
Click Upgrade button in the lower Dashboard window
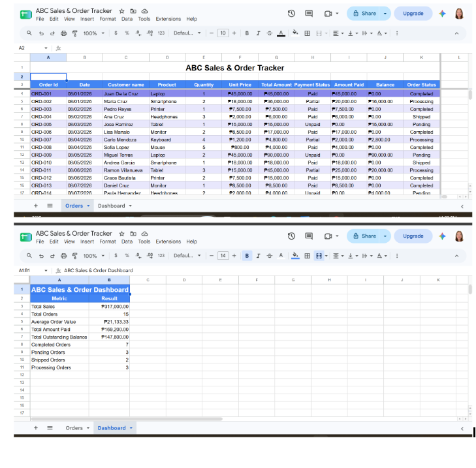pyautogui.click(x=413, y=236)
